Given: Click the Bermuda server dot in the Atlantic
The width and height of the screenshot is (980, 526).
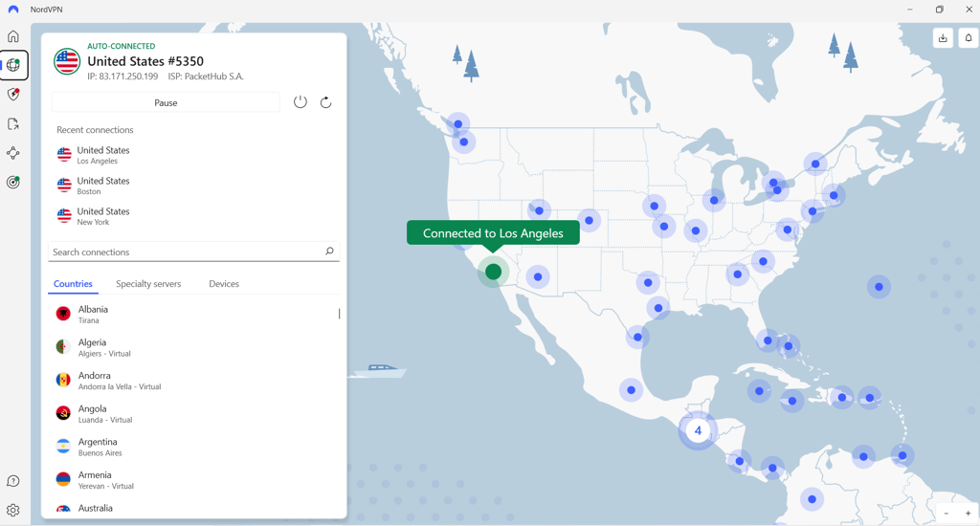Looking at the screenshot, I should coord(879,287).
